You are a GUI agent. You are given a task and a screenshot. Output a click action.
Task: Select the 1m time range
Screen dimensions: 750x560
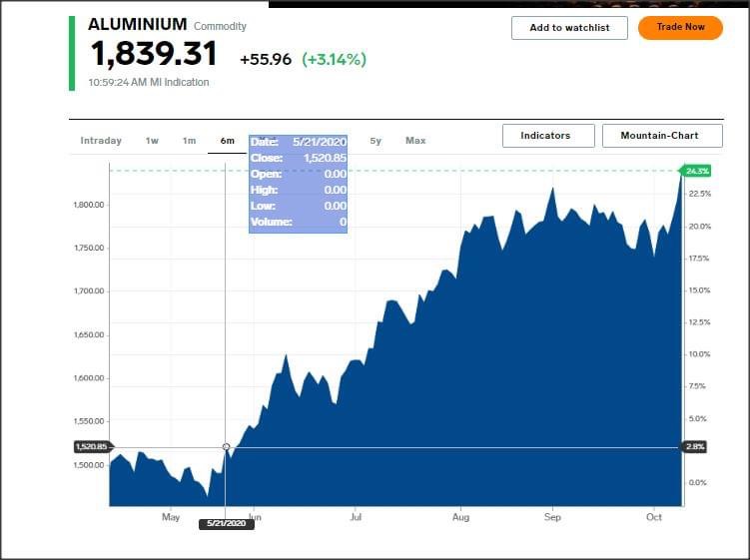click(x=189, y=141)
